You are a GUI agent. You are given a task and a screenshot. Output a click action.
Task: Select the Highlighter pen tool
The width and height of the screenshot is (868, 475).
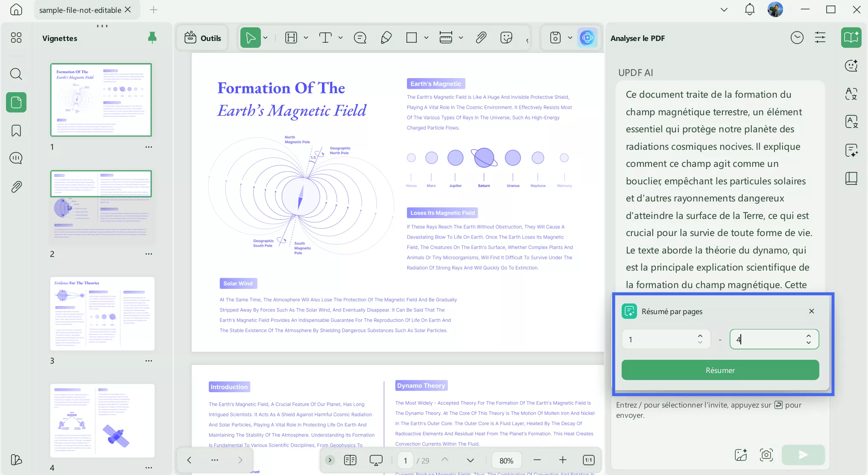click(386, 38)
